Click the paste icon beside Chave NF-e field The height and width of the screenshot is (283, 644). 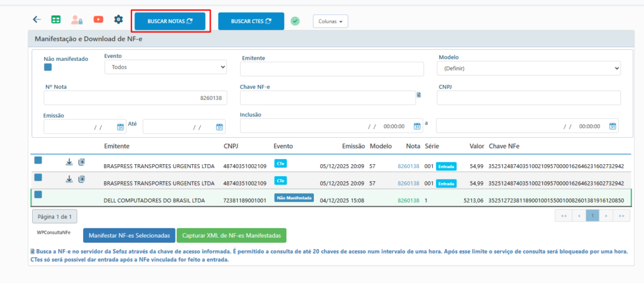click(x=419, y=96)
